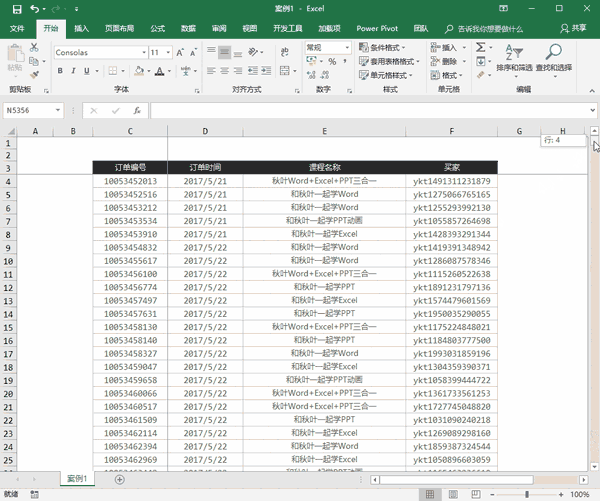Click the Paste clipboard icon
600x501 pixels.
click(x=15, y=53)
